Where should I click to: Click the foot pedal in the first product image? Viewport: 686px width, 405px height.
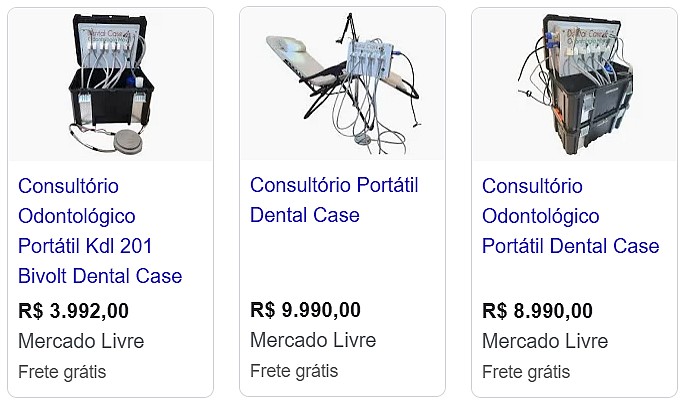coord(128,141)
